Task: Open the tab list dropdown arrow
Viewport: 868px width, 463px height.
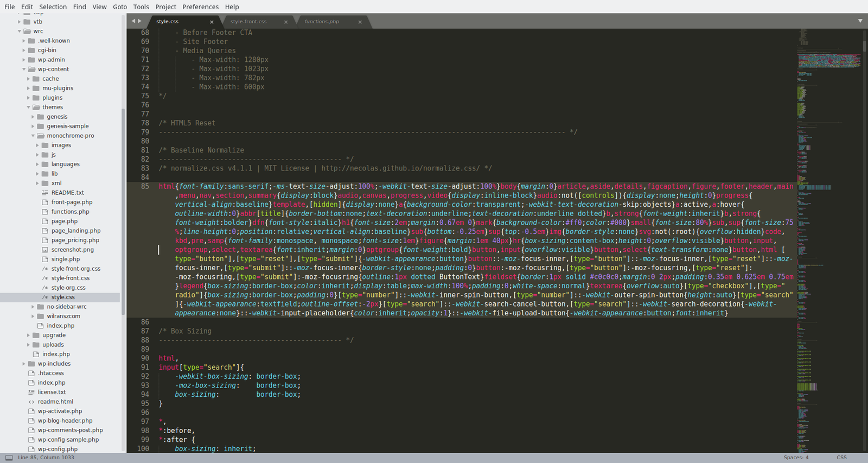Action: pos(860,21)
